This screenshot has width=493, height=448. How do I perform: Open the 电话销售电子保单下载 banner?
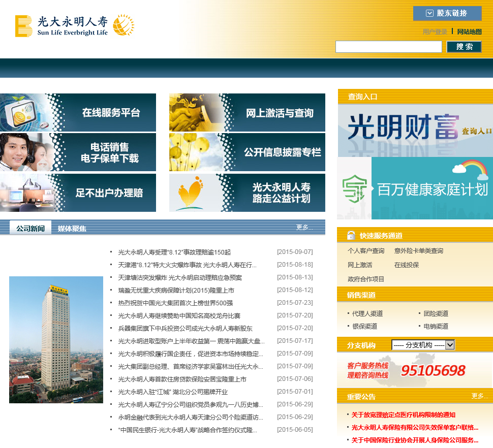78,152
